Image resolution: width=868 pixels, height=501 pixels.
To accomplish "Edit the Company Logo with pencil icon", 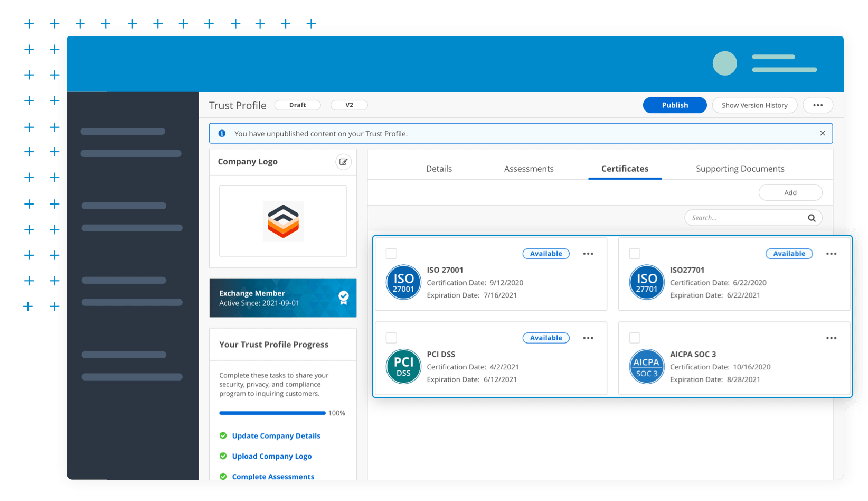I will click(344, 162).
